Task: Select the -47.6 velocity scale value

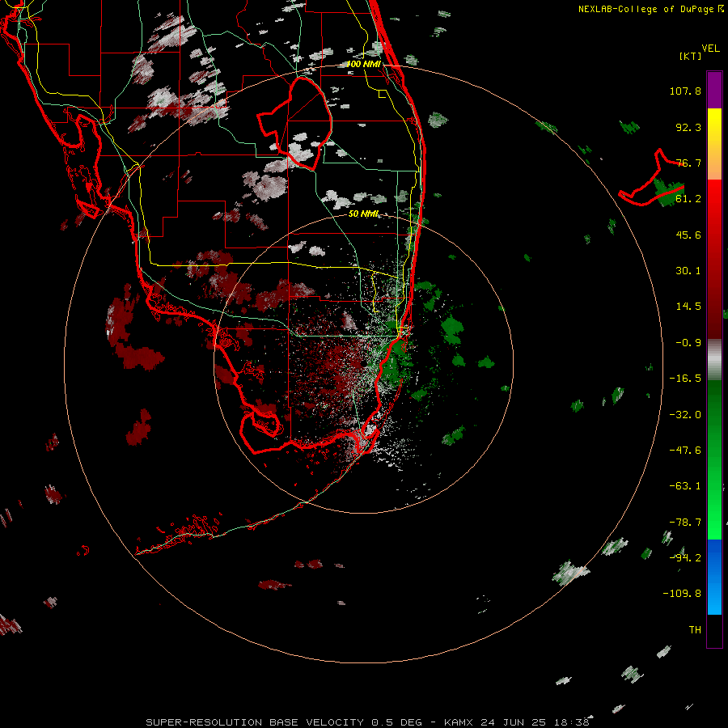Action: [685, 451]
